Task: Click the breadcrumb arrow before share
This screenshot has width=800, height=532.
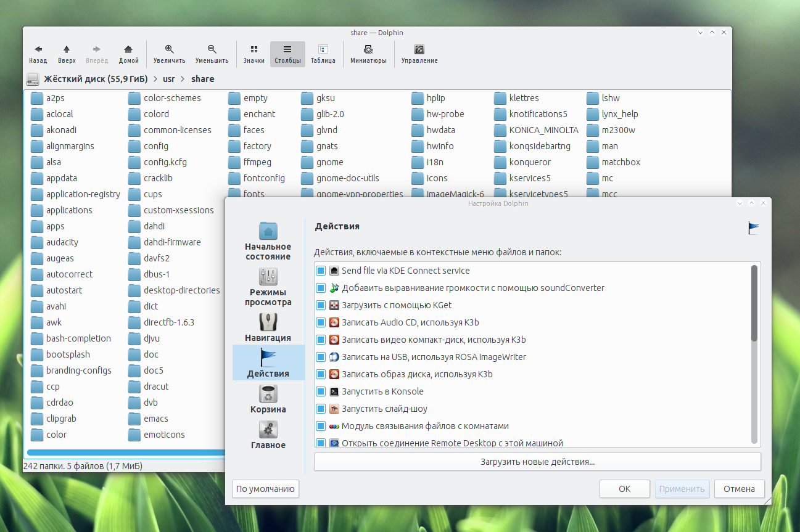Action: click(x=183, y=79)
